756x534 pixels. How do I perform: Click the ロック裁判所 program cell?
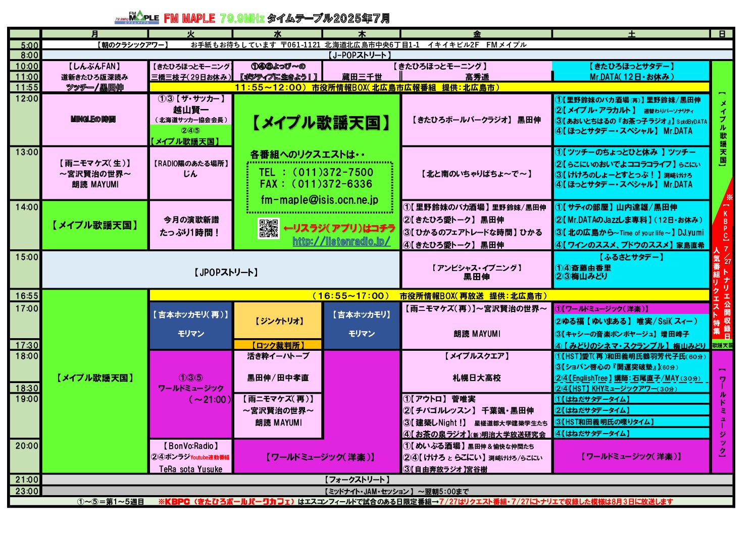[277, 345]
